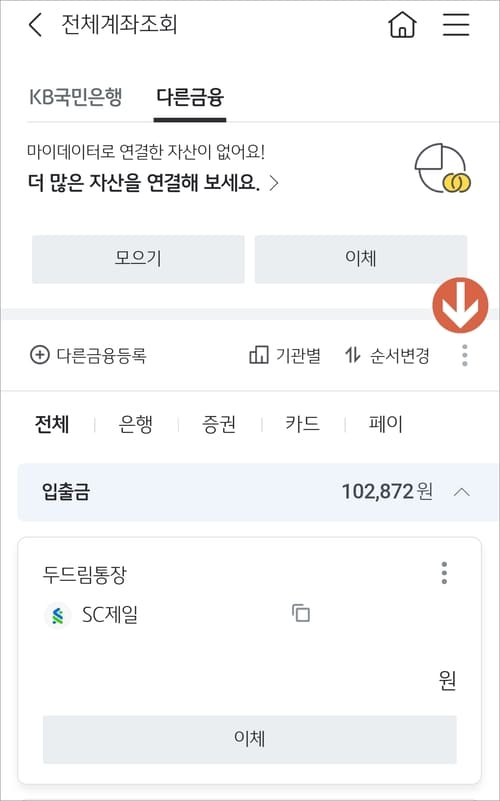Filter by 카드 category
This screenshot has width=500, height=801.
(302, 424)
